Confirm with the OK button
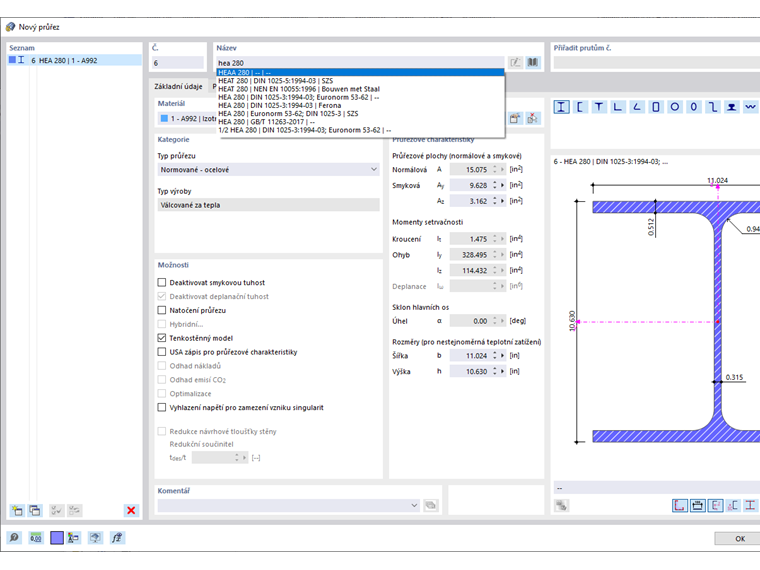 click(739, 538)
